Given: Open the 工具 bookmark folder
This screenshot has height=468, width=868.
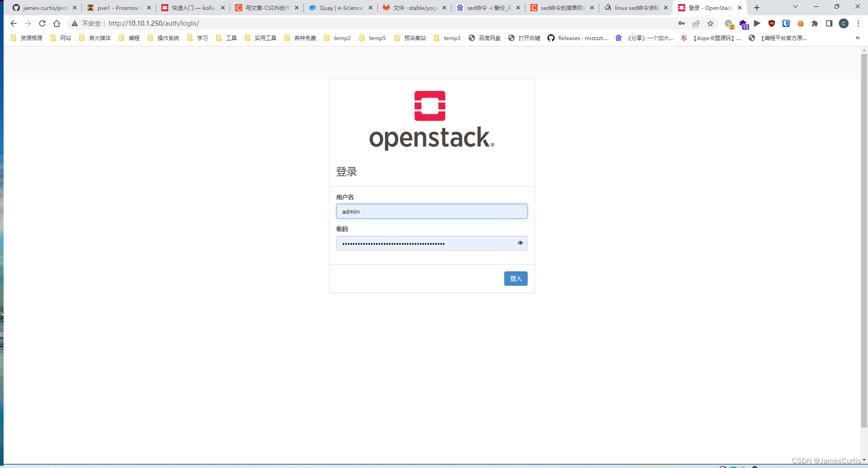Looking at the screenshot, I should tap(226, 38).
